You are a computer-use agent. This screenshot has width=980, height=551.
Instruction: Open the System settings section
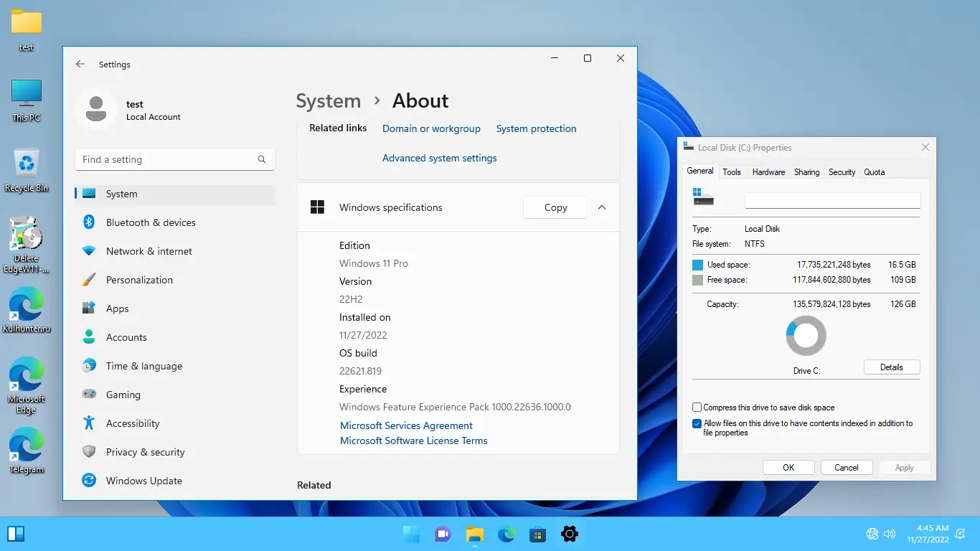point(121,194)
